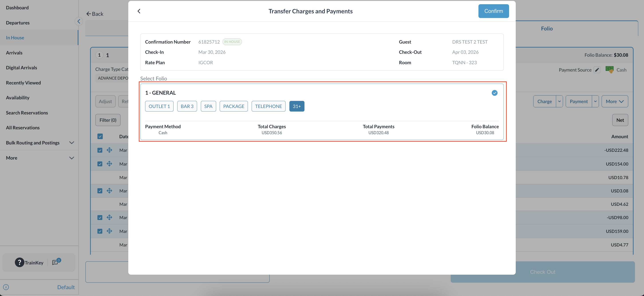Open the chat messages icon with badge
644x296 pixels.
point(55,262)
